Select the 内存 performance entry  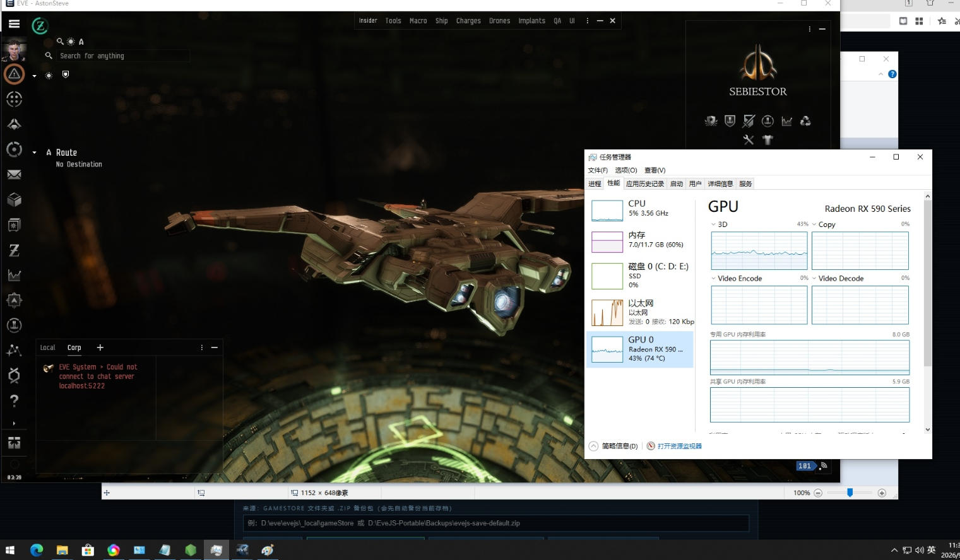[x=640, y=241]
